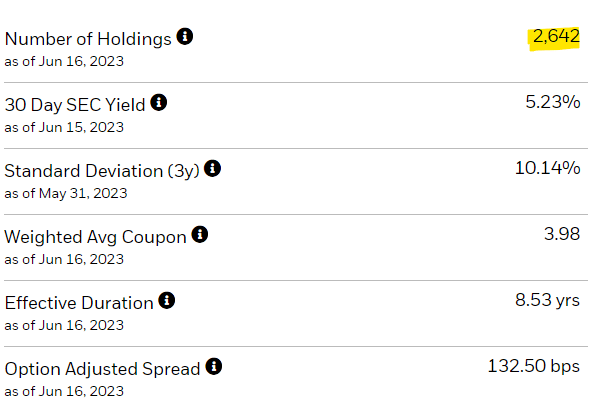Click the 'as of Jun 15, 2023' date

coord(64,127)
